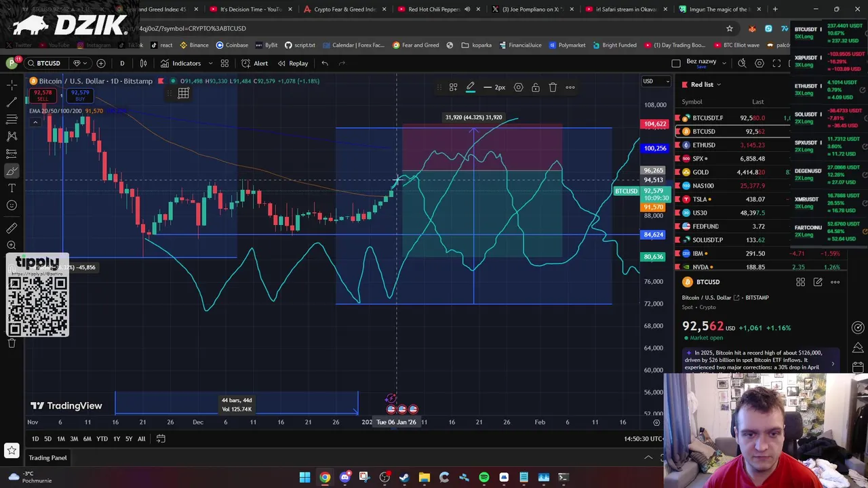Enter fullscreen chart mode
The height and width of the screenshot is (488, 868).
(776, 63)
